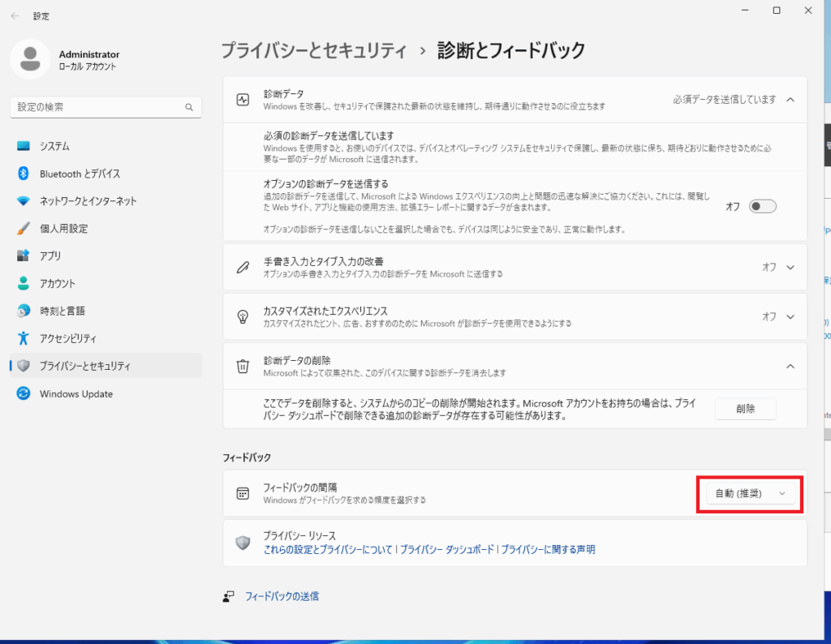Open プライバシー ダッシュボード link
Screen dimensions: 831x644
pos(446,549)
